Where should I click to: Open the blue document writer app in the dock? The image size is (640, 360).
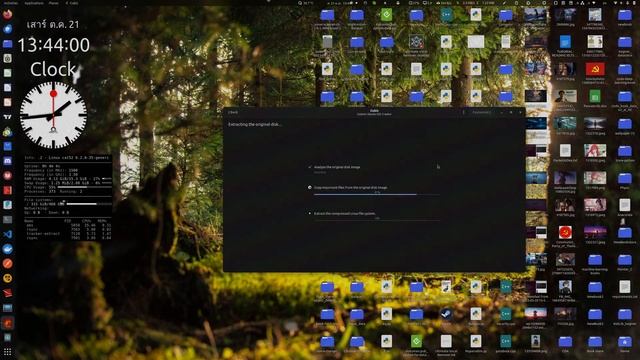pyautogui.click(x=7, y=88)
